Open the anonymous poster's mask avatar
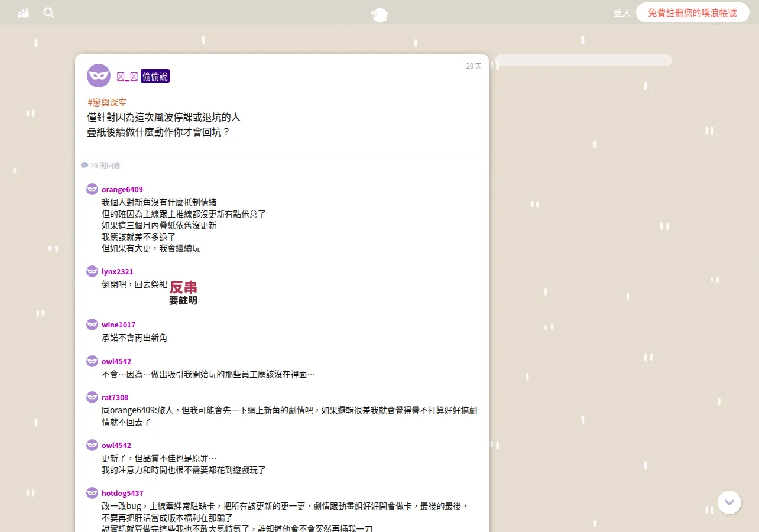Image resolution: width=759 pixels, height=532 pixels. point(99,76)
